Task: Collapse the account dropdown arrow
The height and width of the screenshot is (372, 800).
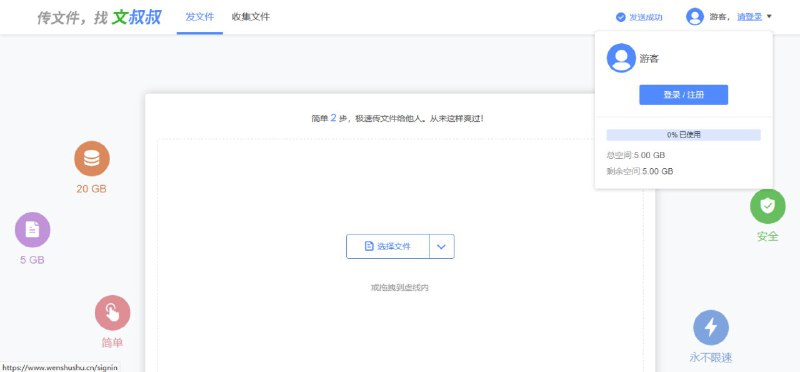Action: 769,16
